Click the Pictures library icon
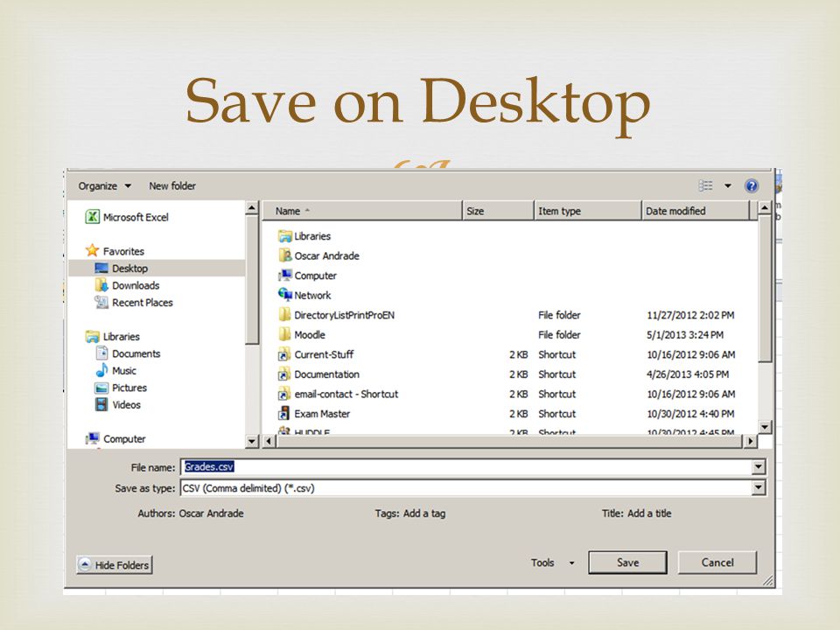Viewport: 840px width, 630px height. click(101, 388)
